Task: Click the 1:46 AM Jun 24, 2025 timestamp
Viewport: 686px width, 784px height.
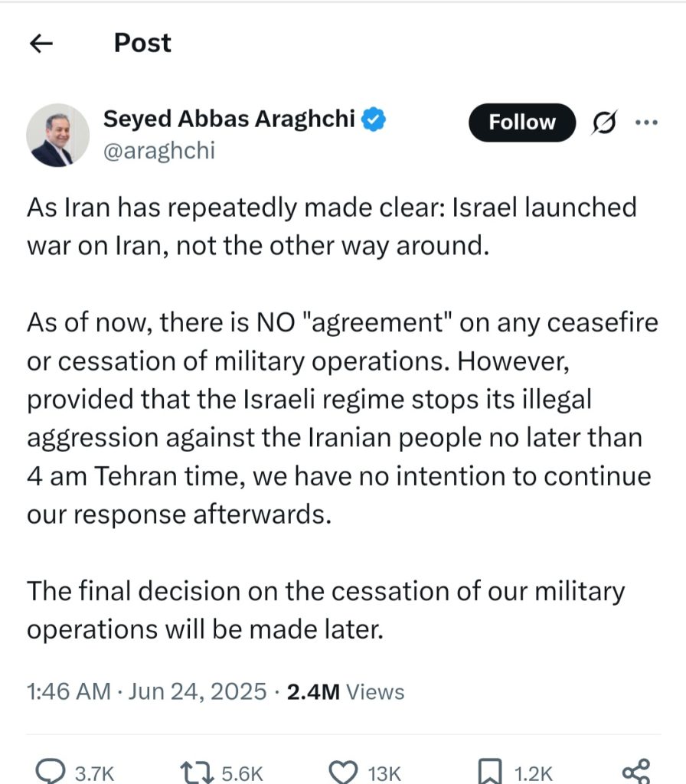Action: point(146,692)
